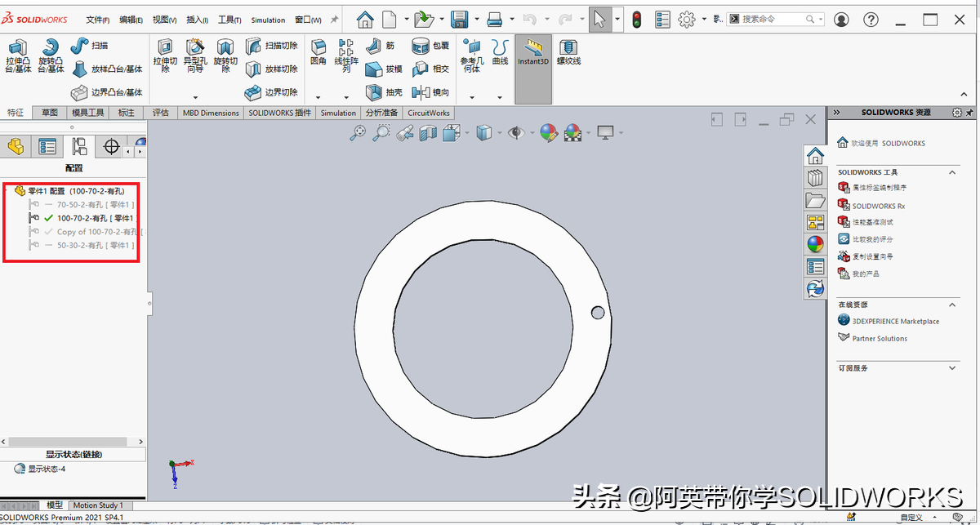
Task: Choose the 扫描切除 swept cut tool
Action: pos(272,46)
